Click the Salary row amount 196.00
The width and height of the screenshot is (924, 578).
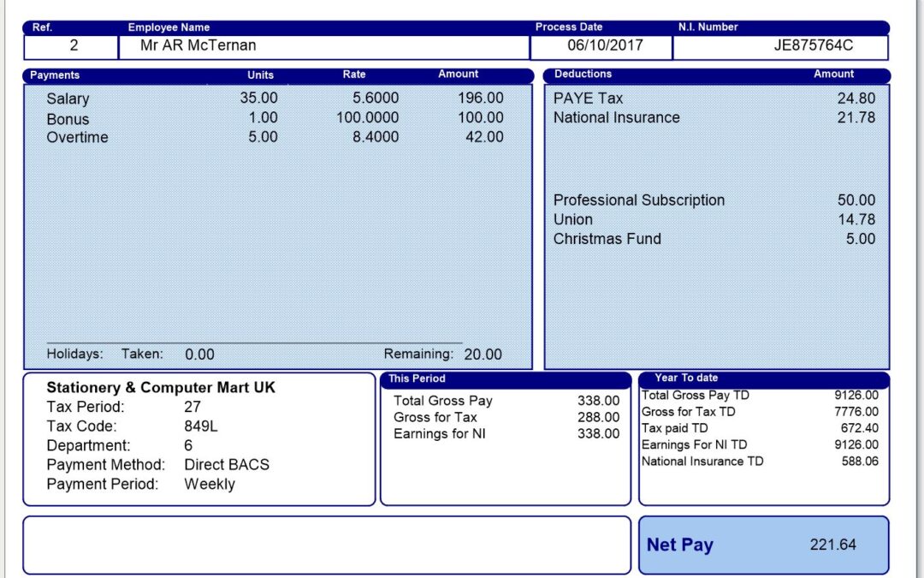click(x=480, y=98)
